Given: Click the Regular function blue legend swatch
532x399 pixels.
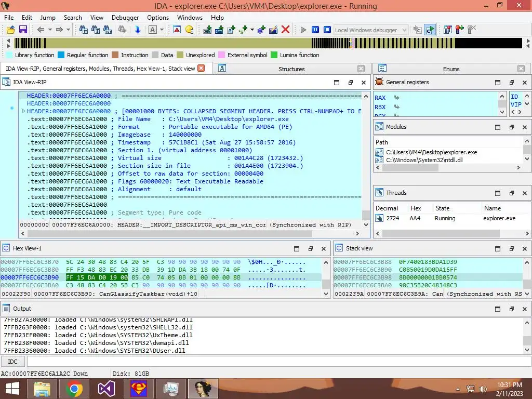Looking at the screenshot, I should point(61,55).
